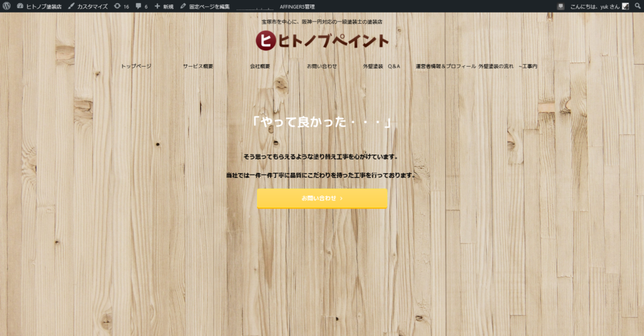The width and height of the screenshot is (644, 336).
Task: Click the notification icon in the admin bar
Action: pos(560,6)
